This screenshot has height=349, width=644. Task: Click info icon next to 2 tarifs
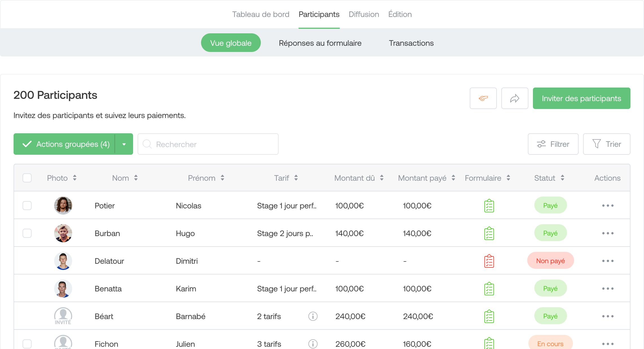(x=313, y=316)
